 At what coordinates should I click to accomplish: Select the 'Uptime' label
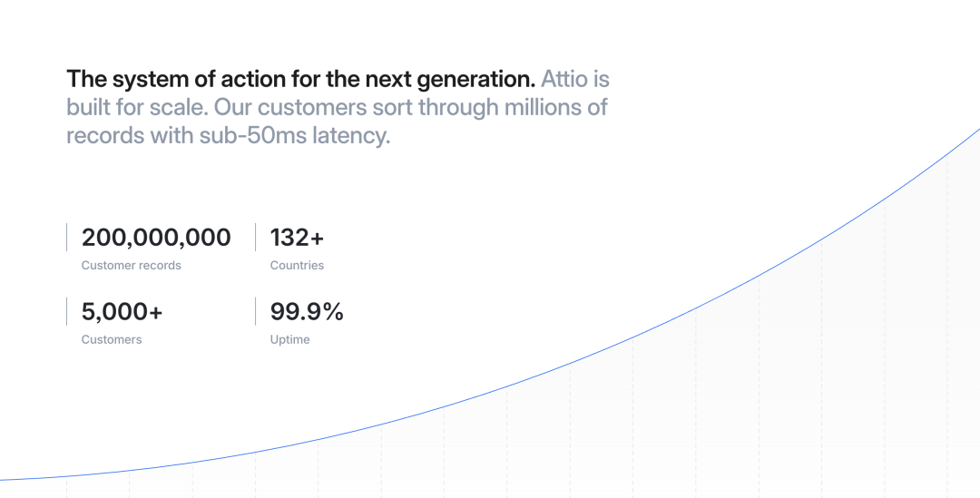click(290, 340)
